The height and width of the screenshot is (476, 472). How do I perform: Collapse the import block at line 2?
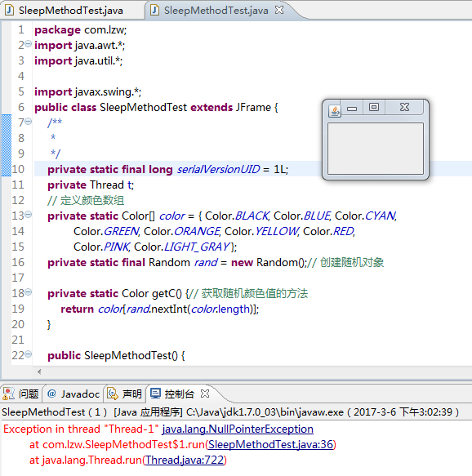tap(29, 44)
